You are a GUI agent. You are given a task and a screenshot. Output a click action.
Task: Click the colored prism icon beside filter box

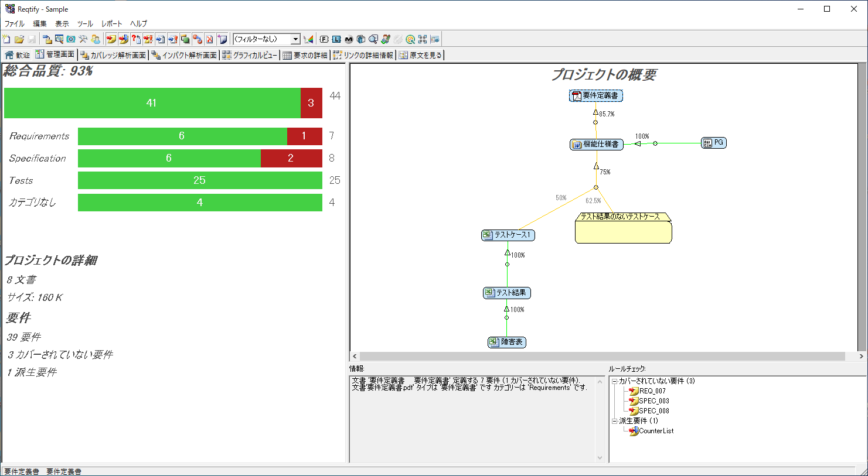point(309,39)
